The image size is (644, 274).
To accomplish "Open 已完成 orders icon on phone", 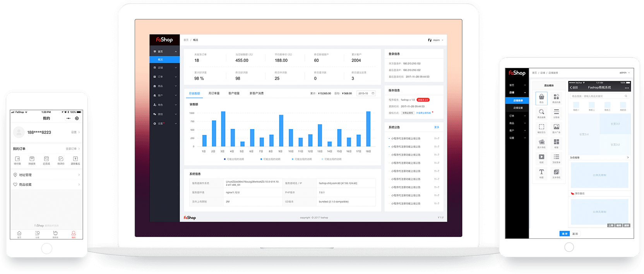I will (46, 159).
